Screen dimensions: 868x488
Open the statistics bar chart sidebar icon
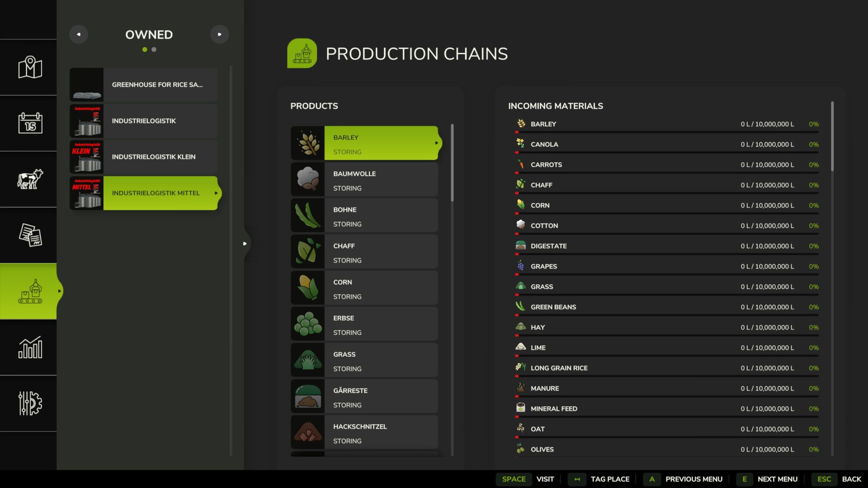(30, 347)
